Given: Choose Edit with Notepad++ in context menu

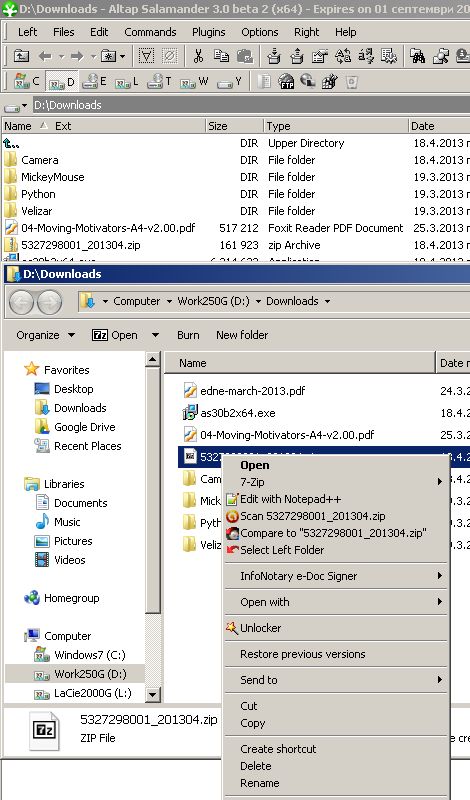Looking at the screenshot, I should pyautogui.click(x=336, y=499).
